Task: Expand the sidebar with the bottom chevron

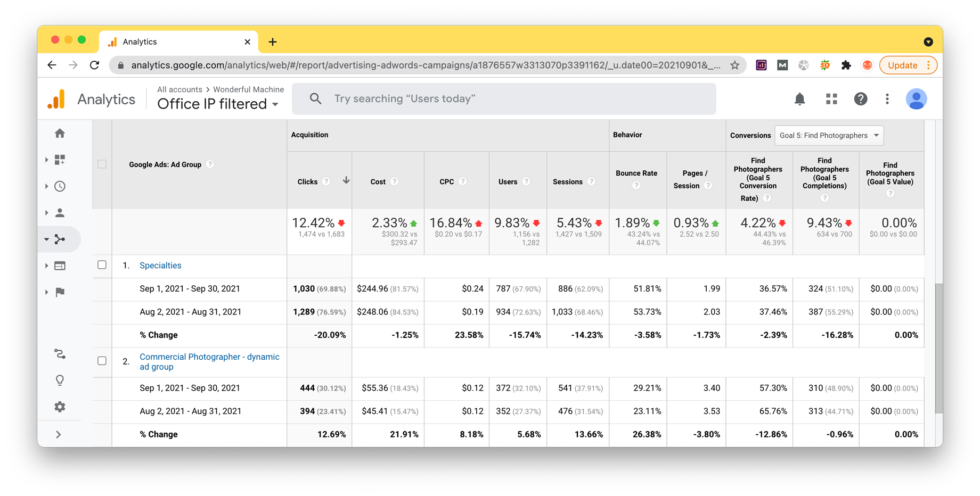Action: point(59,435)
